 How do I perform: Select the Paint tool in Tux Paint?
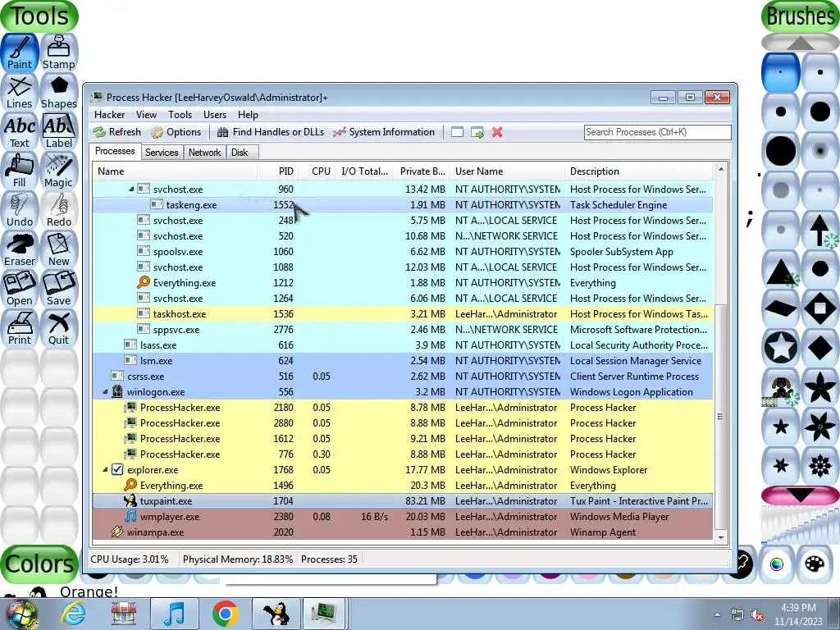20,52
